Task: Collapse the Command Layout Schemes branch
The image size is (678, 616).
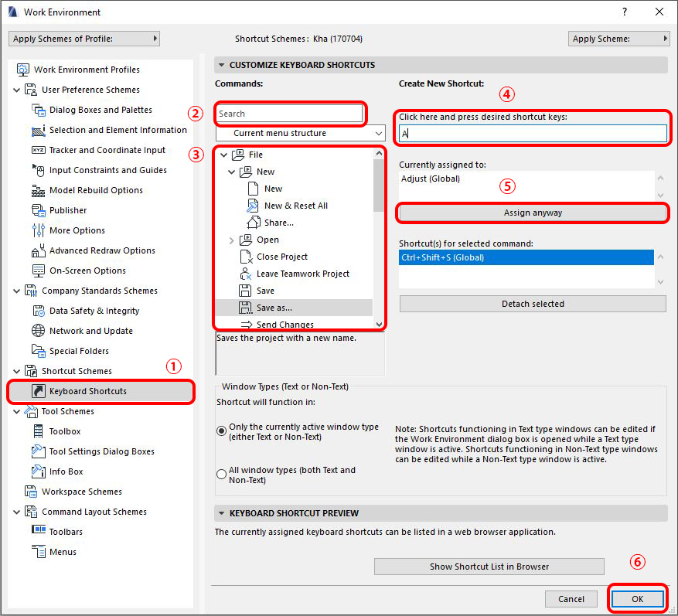Action: coord(17,512)
